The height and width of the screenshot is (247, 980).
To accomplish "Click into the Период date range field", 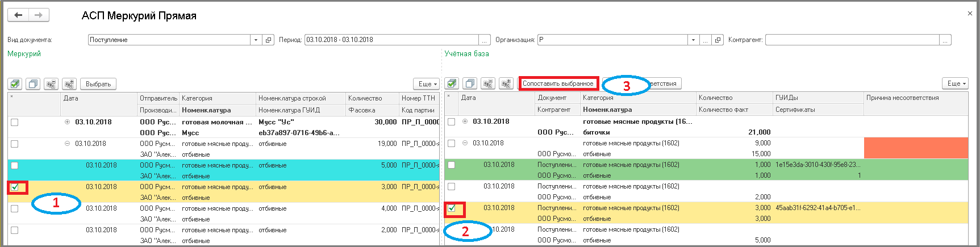I will point(392,40).
